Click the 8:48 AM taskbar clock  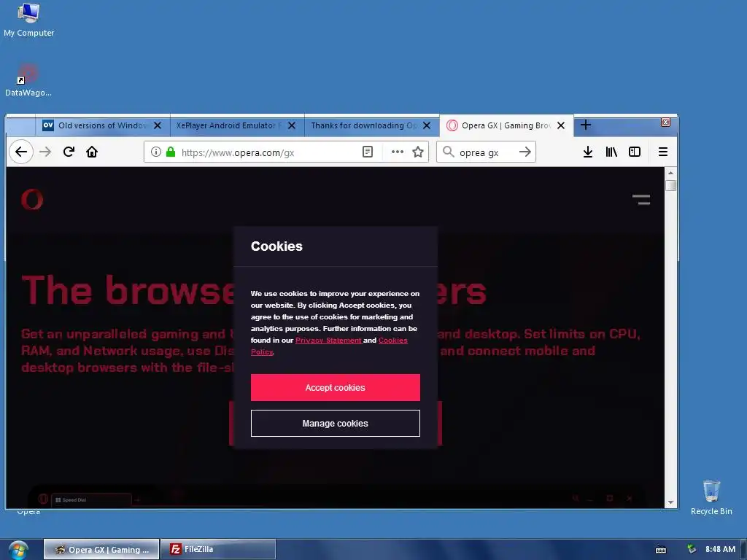tap(720, 550)
